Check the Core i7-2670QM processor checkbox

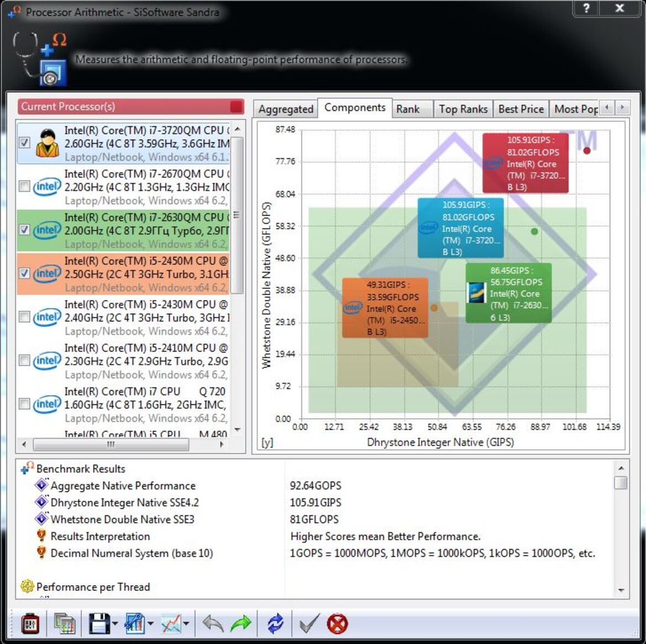(x=24, y=187)
